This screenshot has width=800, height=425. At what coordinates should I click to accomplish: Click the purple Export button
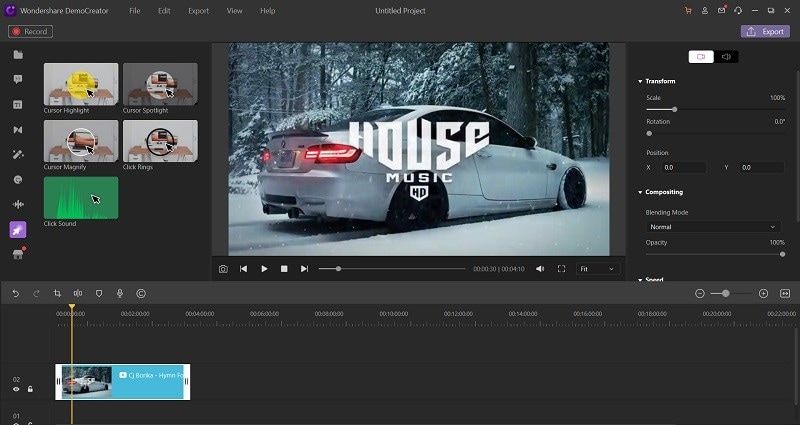point(765,32)
